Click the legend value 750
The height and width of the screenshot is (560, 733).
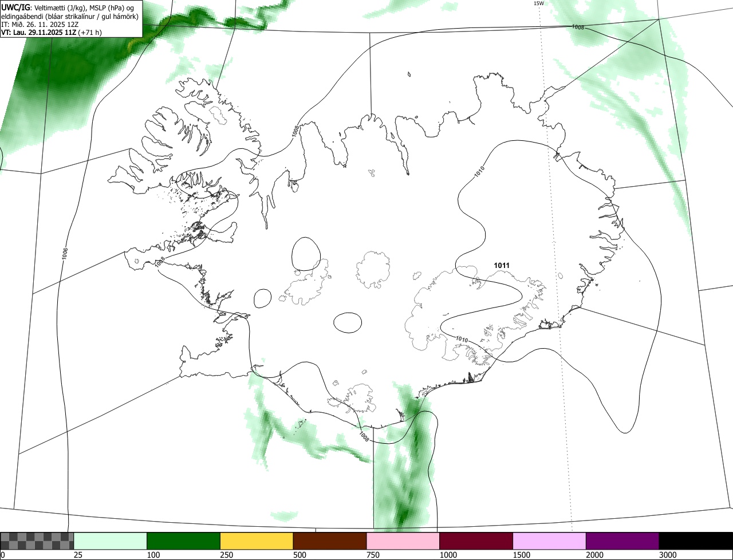point(373,555)
